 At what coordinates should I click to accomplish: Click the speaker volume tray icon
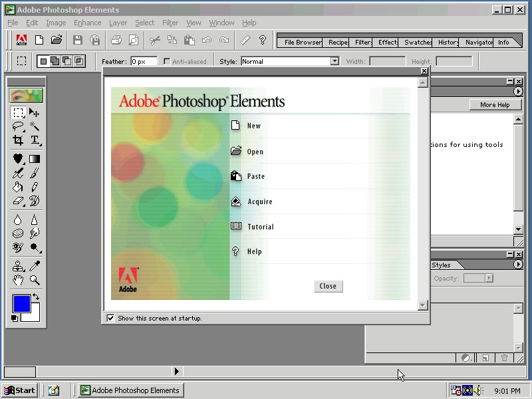477,390
